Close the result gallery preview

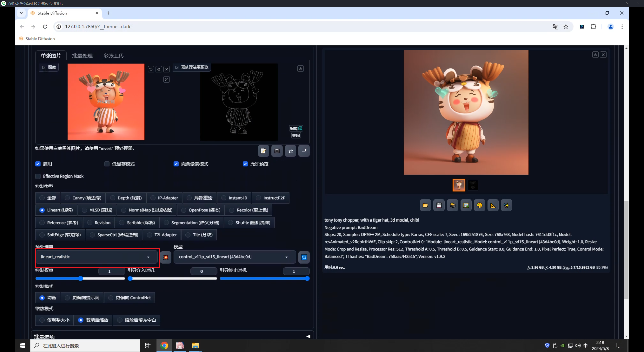click(603, 55)
